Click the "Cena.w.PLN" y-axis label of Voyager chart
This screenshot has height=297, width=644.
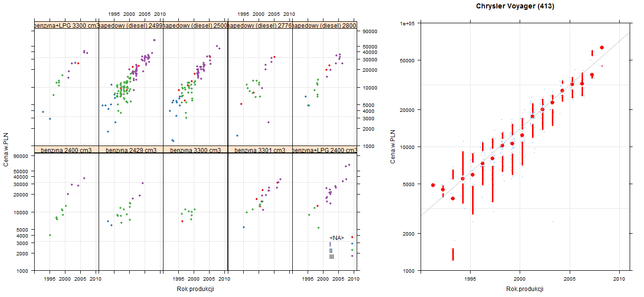point(392,147)
